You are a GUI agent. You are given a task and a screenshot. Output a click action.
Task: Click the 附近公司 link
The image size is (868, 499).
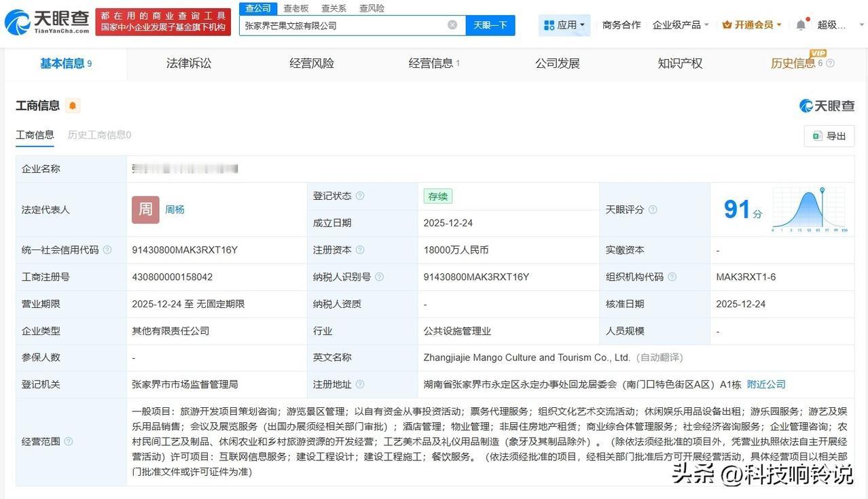(x=766, y=385)
